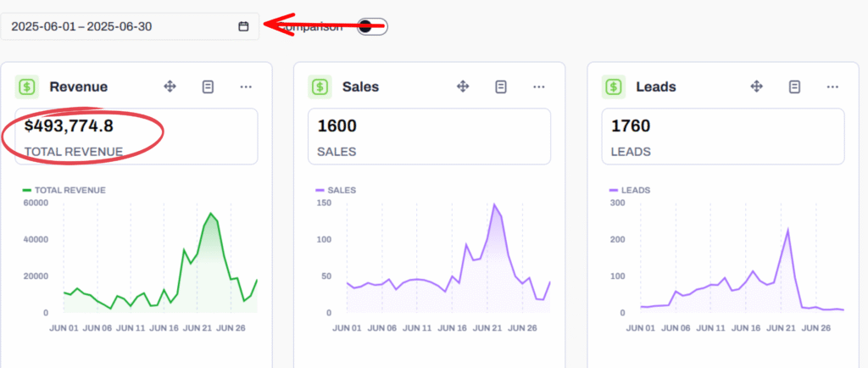Open the Leads card document icon
This screenshot has height=368, width=868.
[x=794, y=86]
